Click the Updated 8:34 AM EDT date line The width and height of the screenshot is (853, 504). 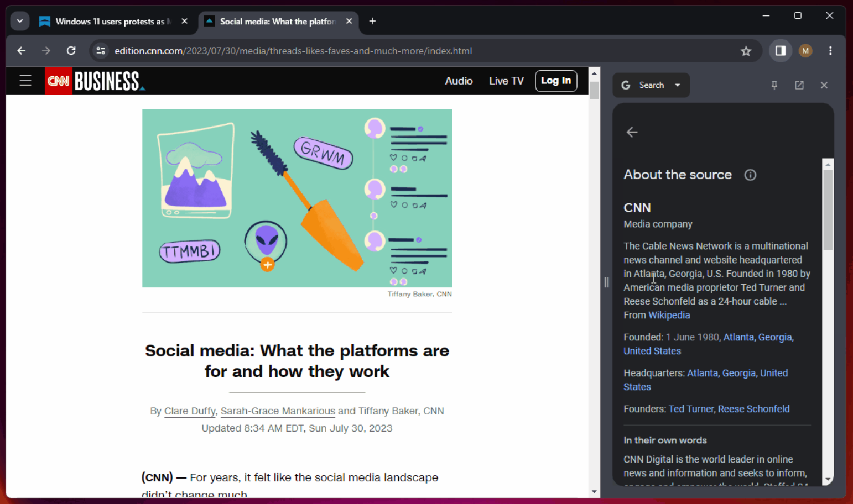click(297, 428)
